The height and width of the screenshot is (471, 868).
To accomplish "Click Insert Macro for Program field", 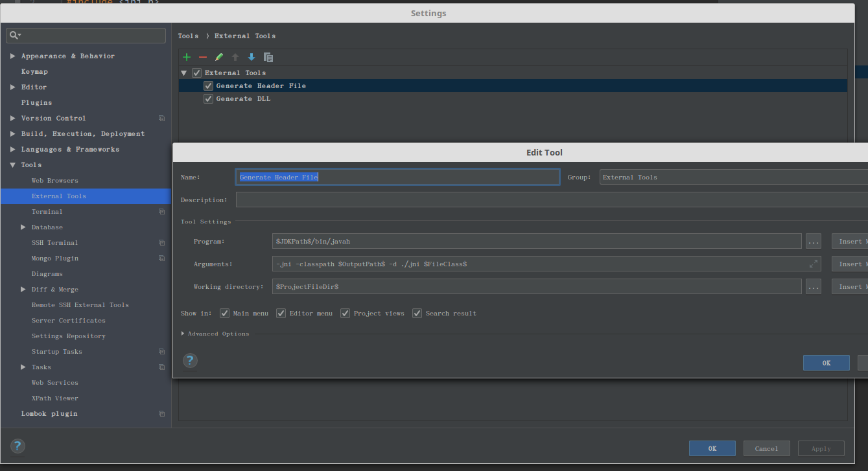I will tap(850, 241).
